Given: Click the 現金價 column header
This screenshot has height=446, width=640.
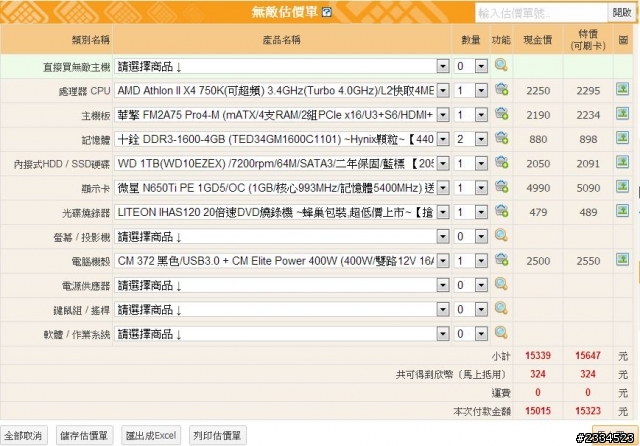Looking at the screenshot, I should coord(538,40).
